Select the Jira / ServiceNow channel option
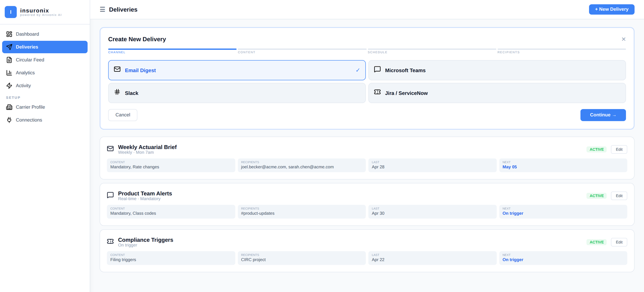The height and width of the screenshot is (292, 644). [x=497, y=93]
